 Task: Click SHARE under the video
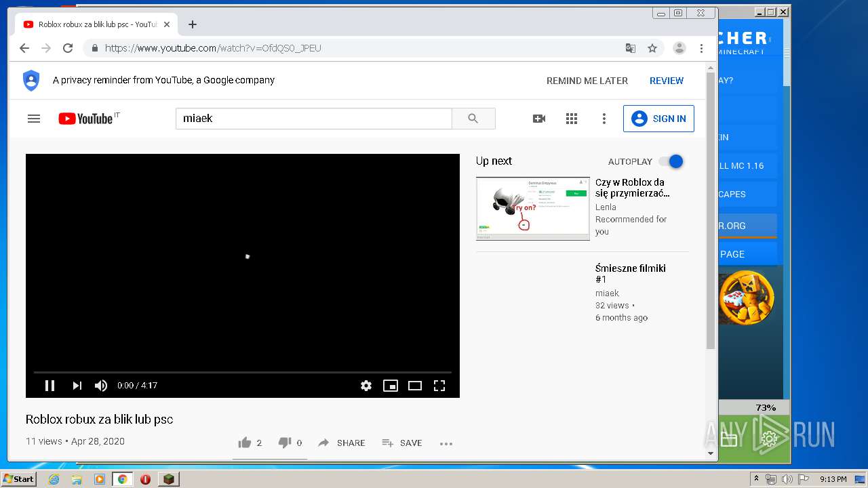[342, 443]
